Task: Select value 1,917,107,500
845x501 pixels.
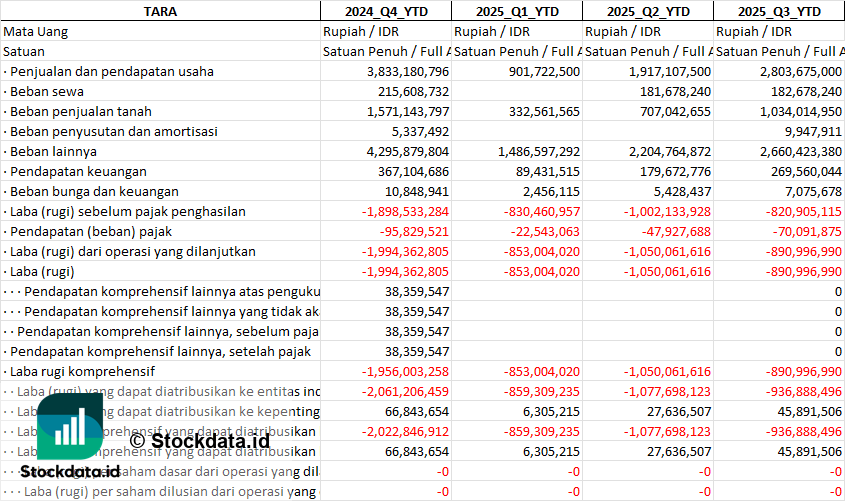Action: click(x=670, y=72)
